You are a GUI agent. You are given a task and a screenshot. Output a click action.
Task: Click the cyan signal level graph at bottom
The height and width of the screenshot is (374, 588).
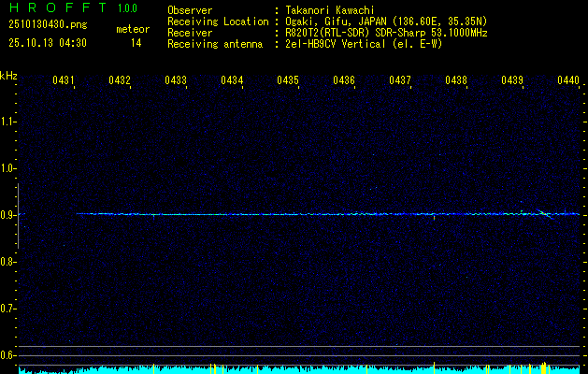tap(299, 369)
